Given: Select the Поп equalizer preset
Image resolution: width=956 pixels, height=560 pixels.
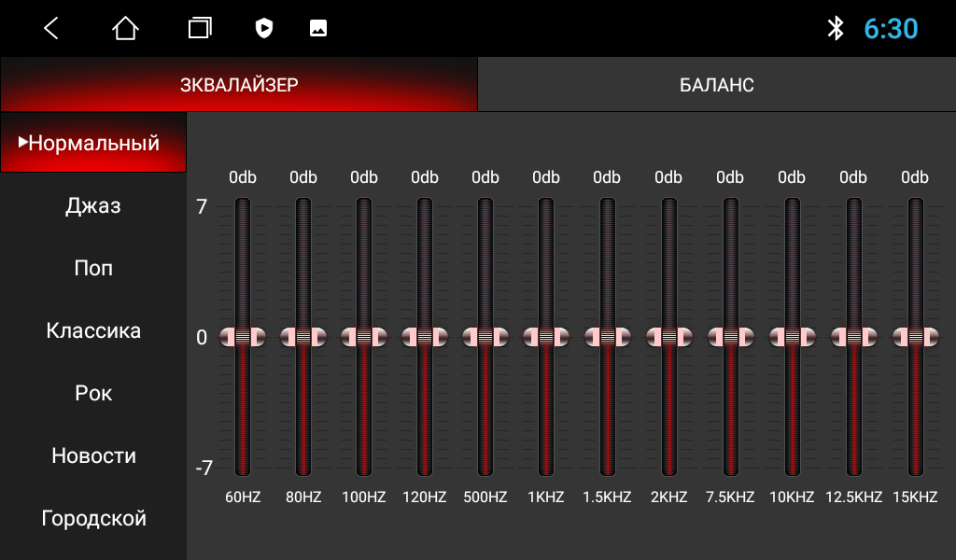Looking at the screenshot, I should [93, 268].
